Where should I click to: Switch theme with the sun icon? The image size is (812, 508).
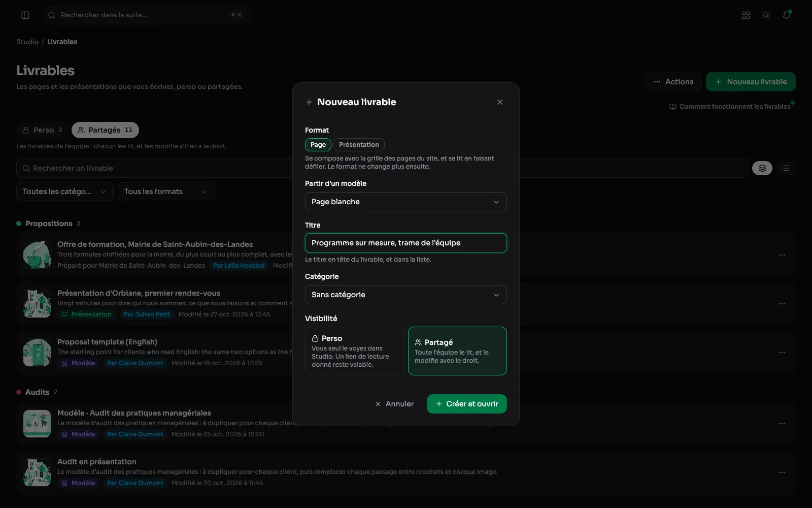click(x=766, y=15)
